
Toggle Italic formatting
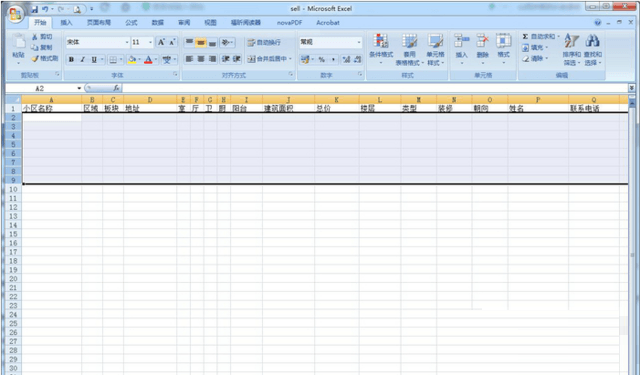click(x=82, y=60)
